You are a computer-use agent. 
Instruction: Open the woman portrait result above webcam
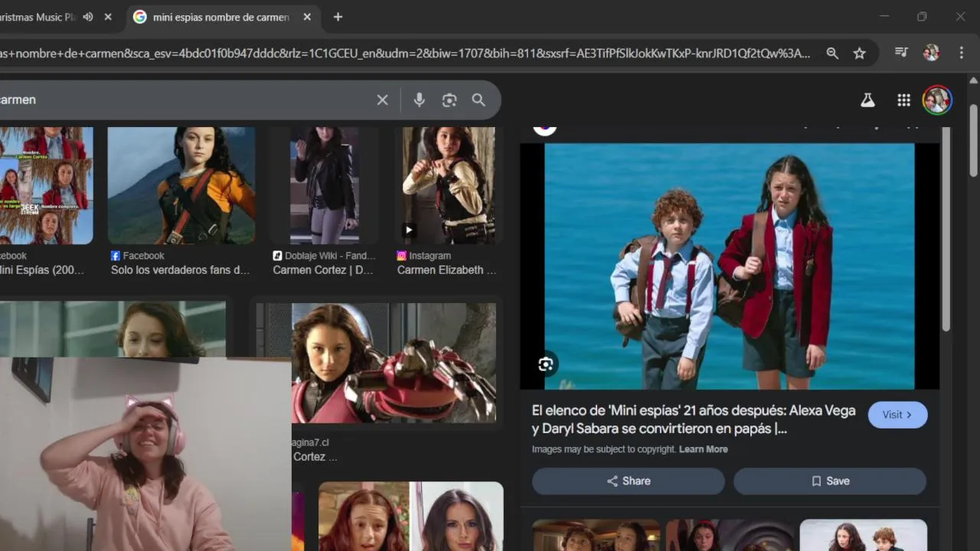(x=113, y=329)
